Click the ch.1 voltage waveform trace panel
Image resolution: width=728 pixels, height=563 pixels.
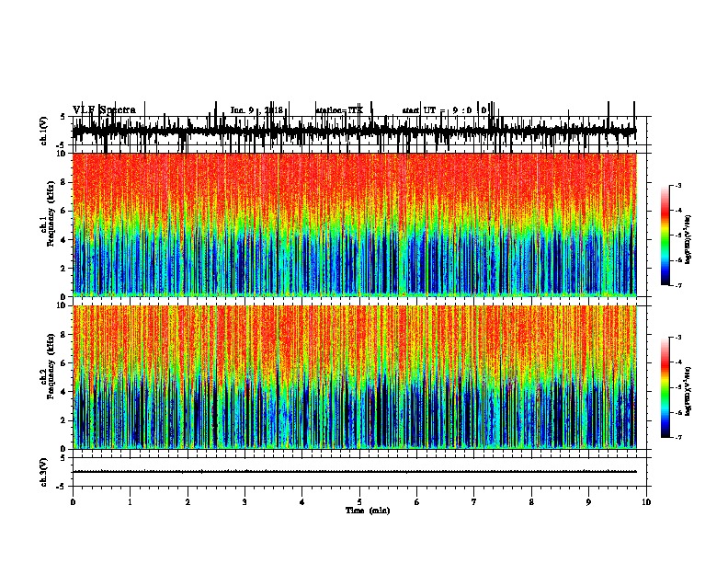pos(354,131)
